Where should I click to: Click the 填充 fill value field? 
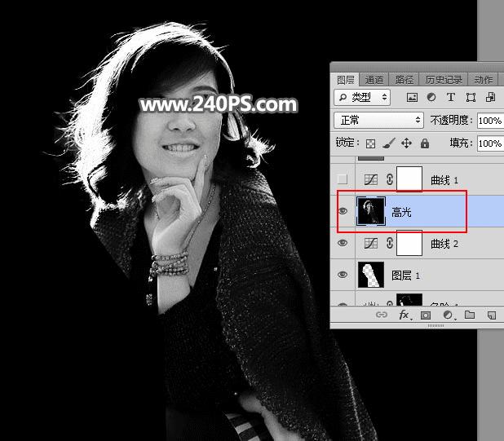click(x=490, y=143)
